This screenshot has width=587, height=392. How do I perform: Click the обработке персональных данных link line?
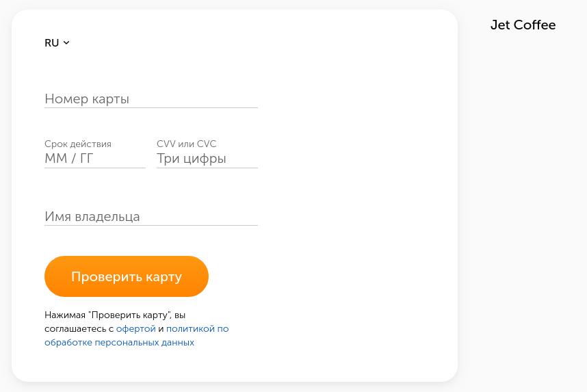119,343
